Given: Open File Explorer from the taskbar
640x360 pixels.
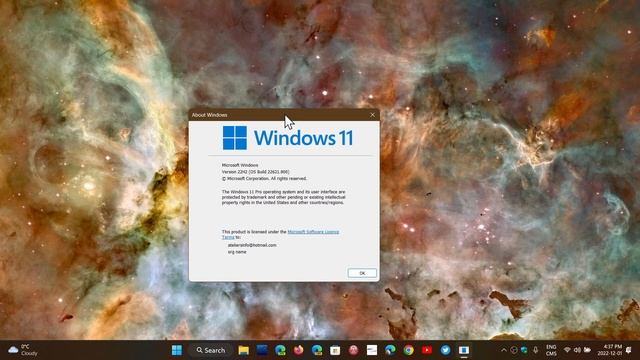Looking at the screenshot, I should tap(244, 350).
